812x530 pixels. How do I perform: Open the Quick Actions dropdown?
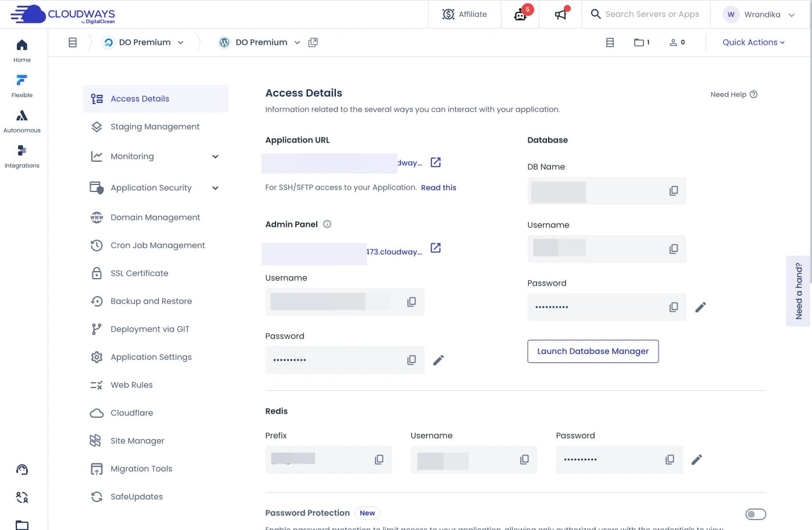pyautogui.click(x=753, y=42)
